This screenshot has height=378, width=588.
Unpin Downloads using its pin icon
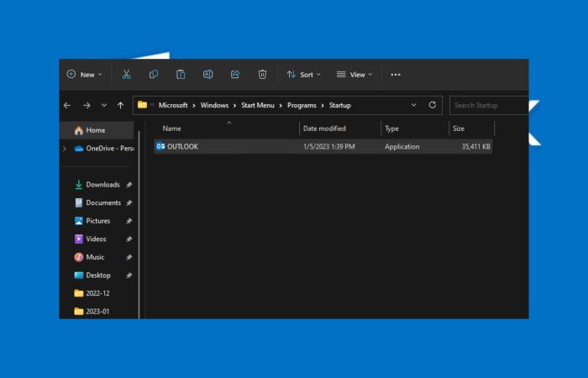point(129,185)
